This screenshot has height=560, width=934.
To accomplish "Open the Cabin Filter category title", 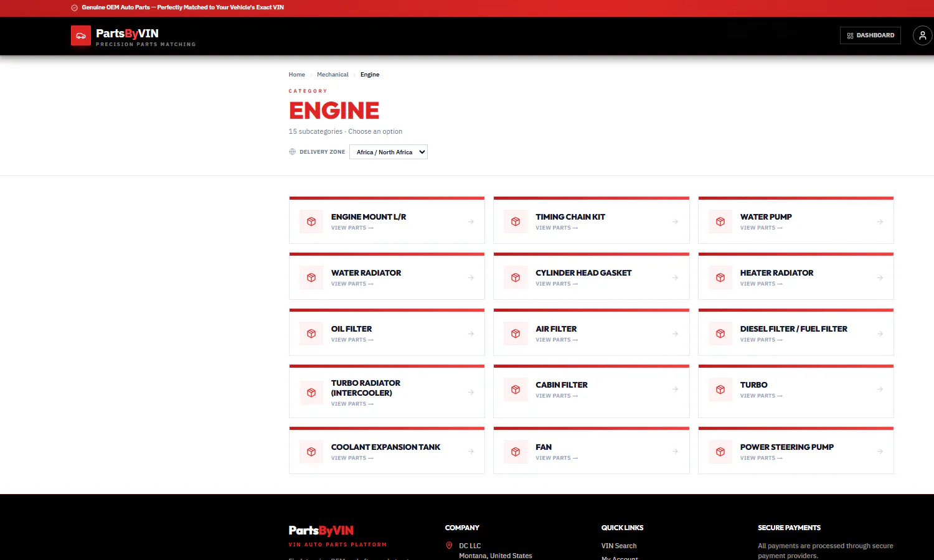I will point(562,385).
